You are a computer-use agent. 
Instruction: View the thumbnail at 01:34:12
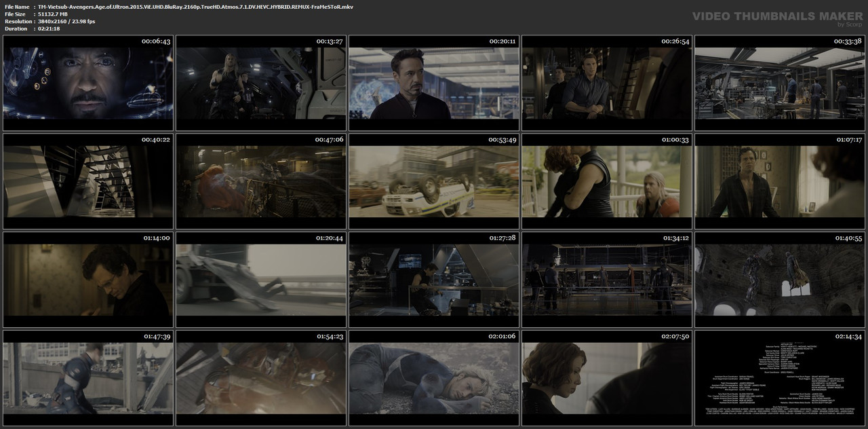click(607, 280)
